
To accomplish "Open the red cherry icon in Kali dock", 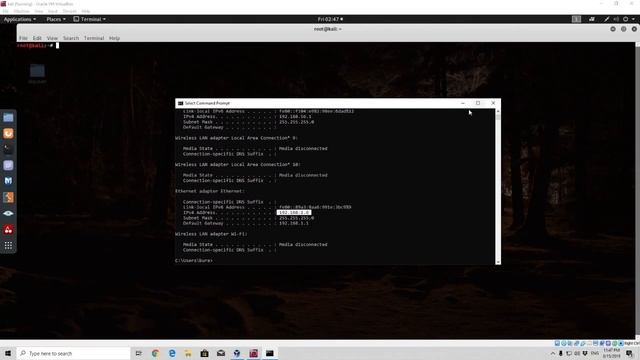I will tap(8, 229).
